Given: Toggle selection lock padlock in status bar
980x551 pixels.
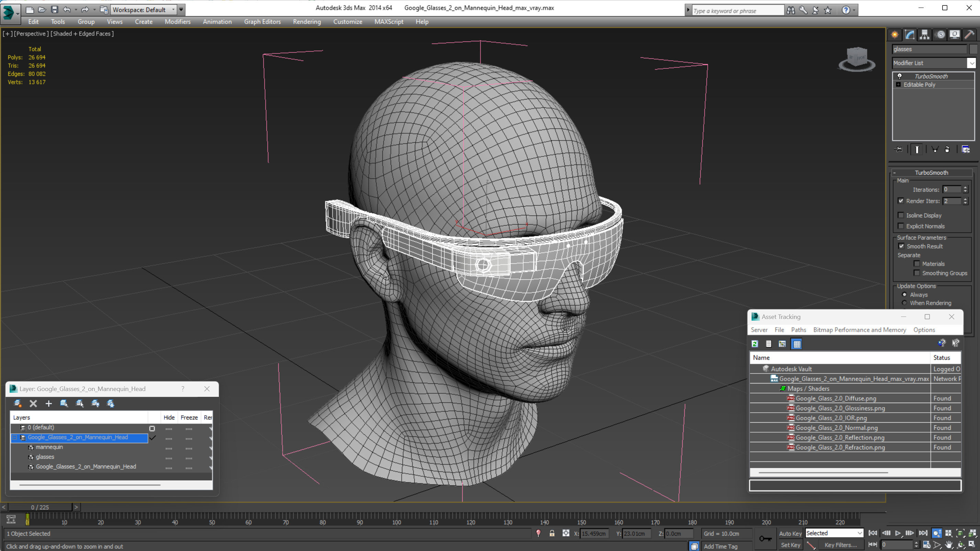Looking at the screenshot, I should pyautogui.click(x=552, y=533).
